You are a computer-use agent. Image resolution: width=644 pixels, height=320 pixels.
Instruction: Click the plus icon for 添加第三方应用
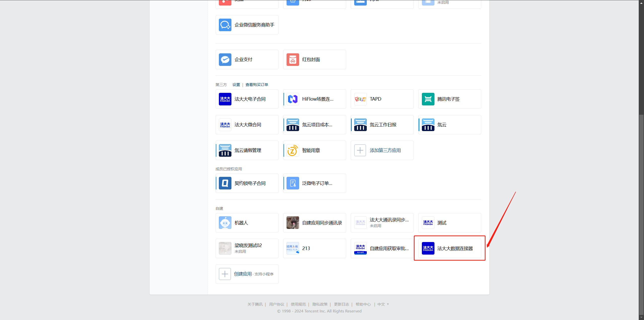pos(360,150)
